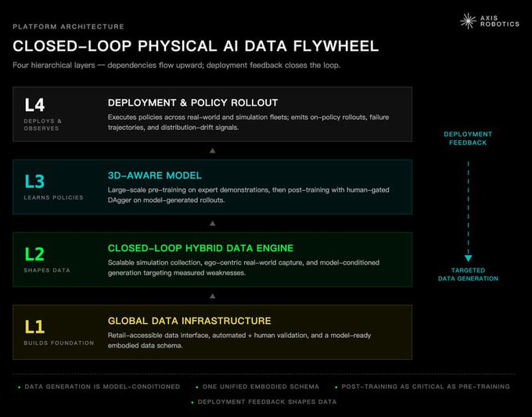The height and width of the screenshot is (417, 532).
Task: Click the Deployment Feedback label
Action: coord(468,138)
